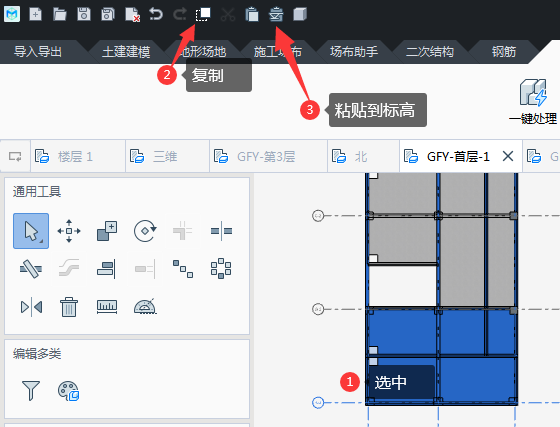Click the Open folder toolbar icon
Screen dimensions: 560x427
[x=60, y=15]
